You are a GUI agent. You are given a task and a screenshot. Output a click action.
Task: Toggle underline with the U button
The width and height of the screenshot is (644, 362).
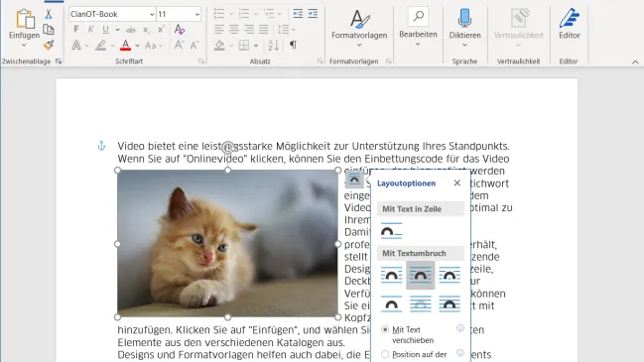point(105,30)
